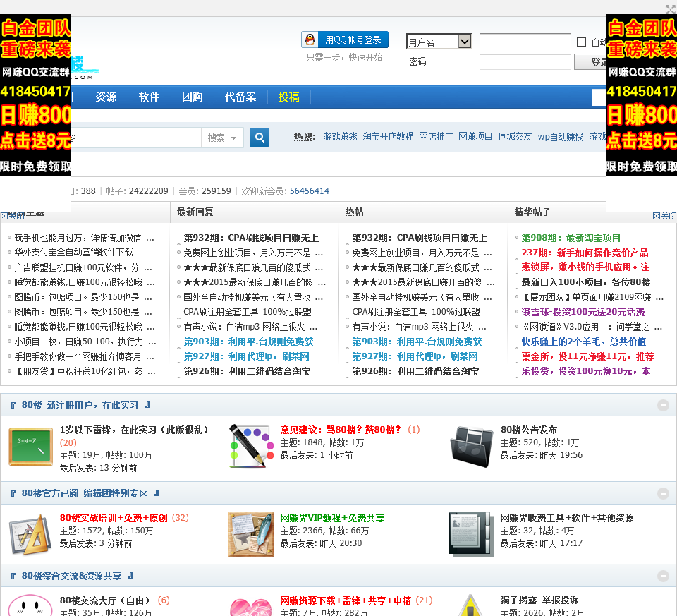The image size is (677, 616).
Task: Click the fullscreen arrows icon at top right
Action: point(671,8)
